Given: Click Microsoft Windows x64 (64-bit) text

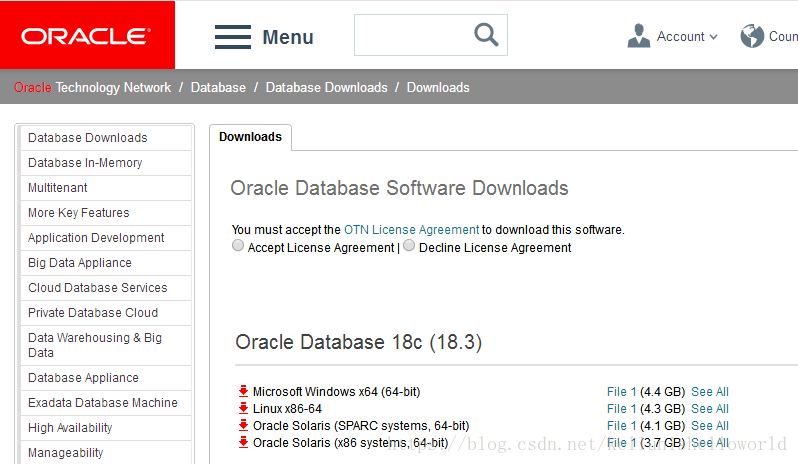Looking at the screenshot, I should [x=336, y=392].
